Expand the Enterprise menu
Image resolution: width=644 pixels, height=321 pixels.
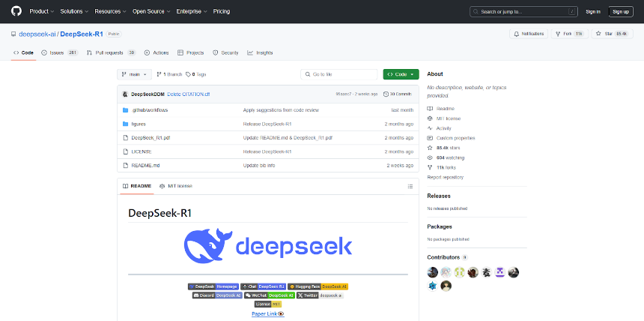[192, 11]
